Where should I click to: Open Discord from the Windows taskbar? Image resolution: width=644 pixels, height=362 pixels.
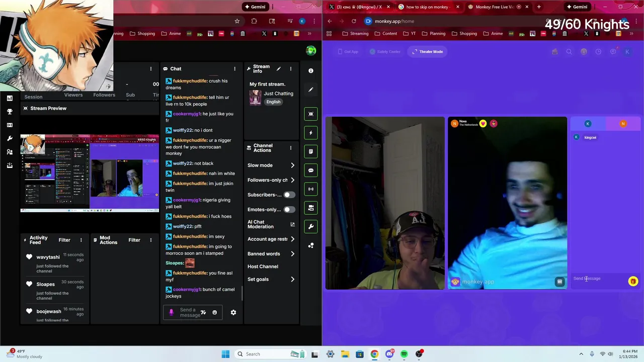point(389,354)
